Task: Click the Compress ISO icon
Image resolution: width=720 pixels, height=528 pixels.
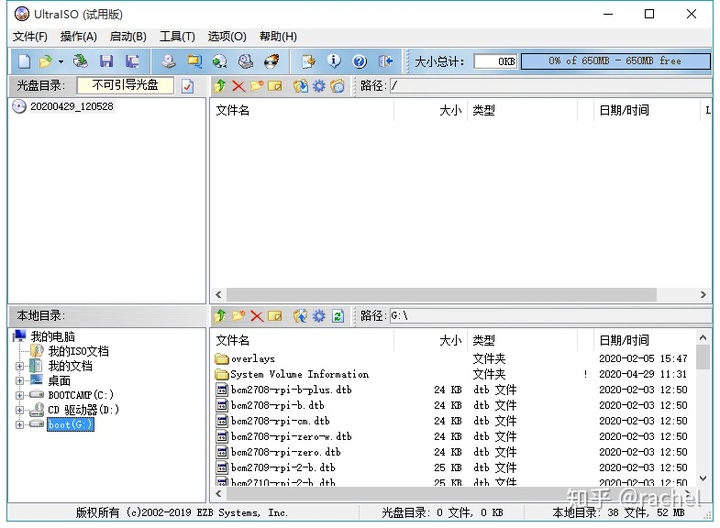Action: 195,61
